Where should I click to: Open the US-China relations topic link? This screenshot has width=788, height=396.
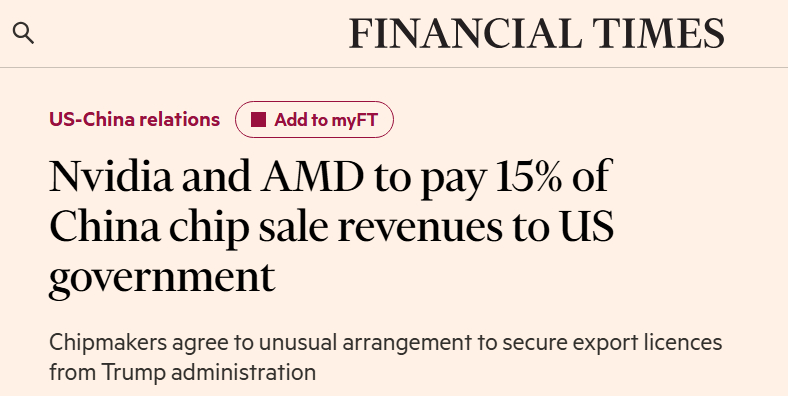[135, 120]
